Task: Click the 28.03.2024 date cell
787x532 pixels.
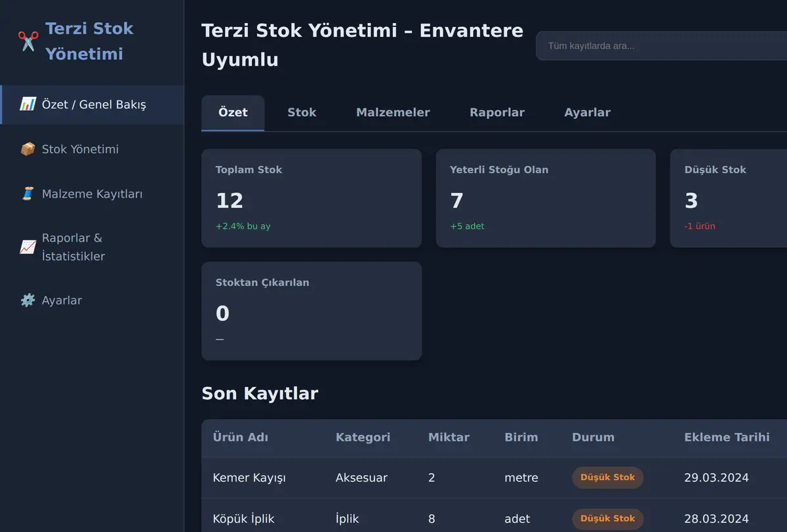Action: pyautogui.click(x=716, y=519)
